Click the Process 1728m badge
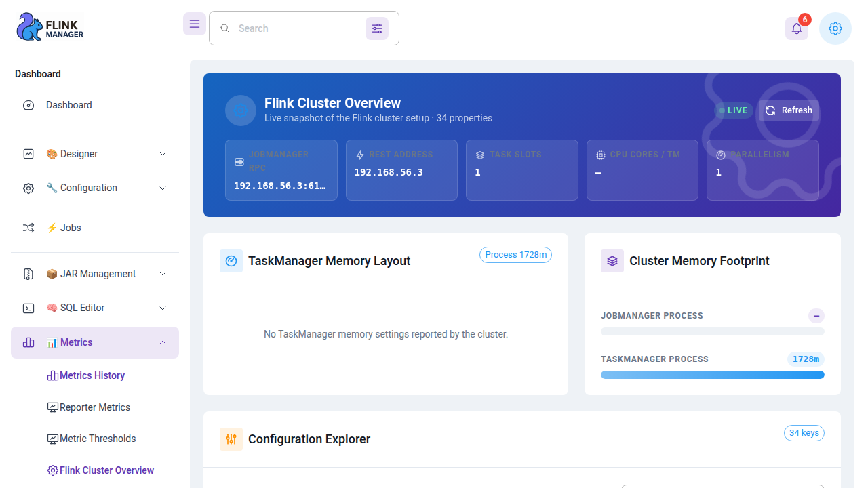The image size is (868, 488). click(516, 255)
